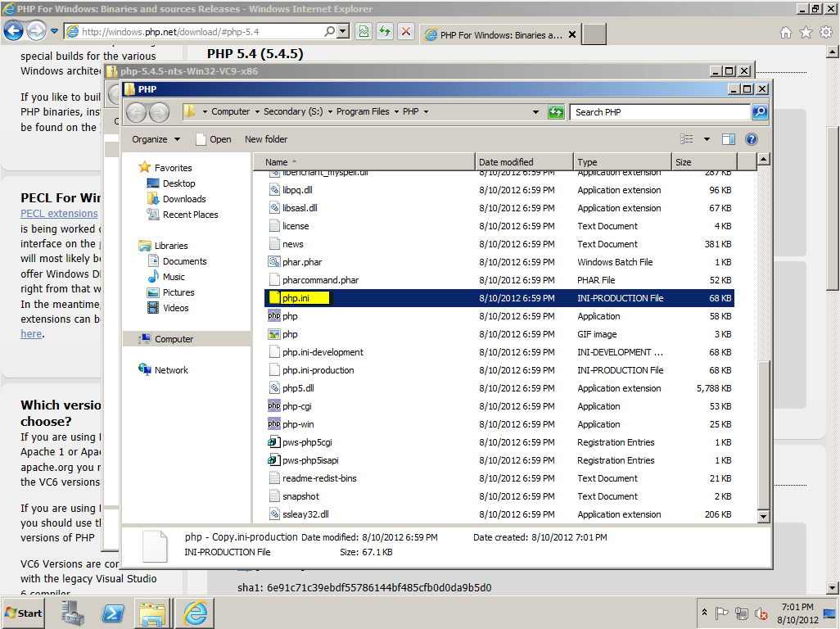840x629 pixels.
Task: Select the php Application file icon
Action: [273, 316]
